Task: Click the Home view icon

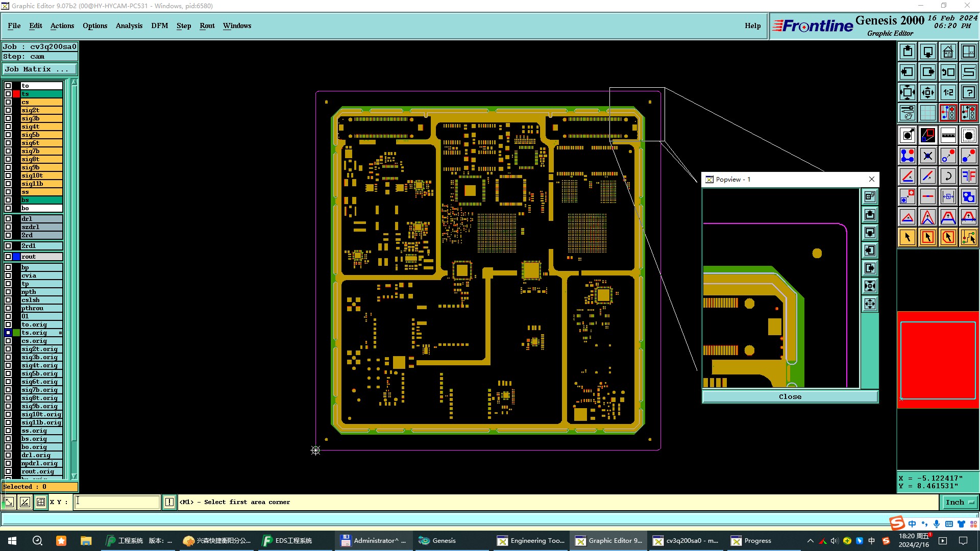Action: pos(948,52)
